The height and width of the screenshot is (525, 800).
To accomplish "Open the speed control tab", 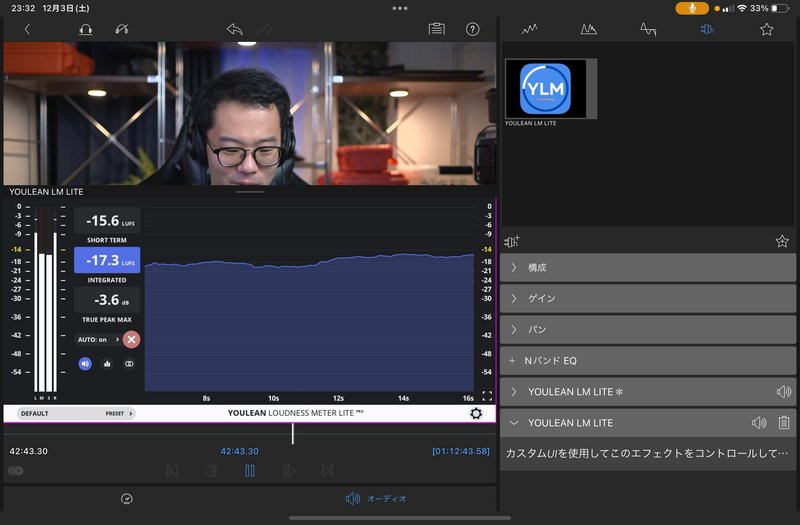I will pos(127,498).
